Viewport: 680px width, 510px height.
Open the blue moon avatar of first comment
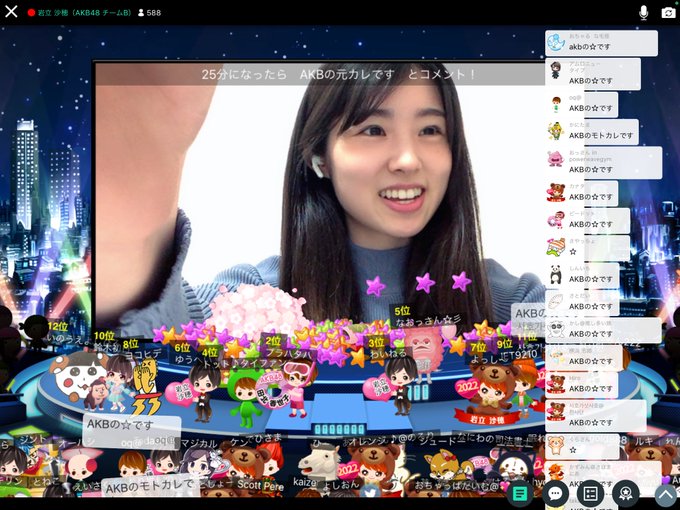[556, 42]
